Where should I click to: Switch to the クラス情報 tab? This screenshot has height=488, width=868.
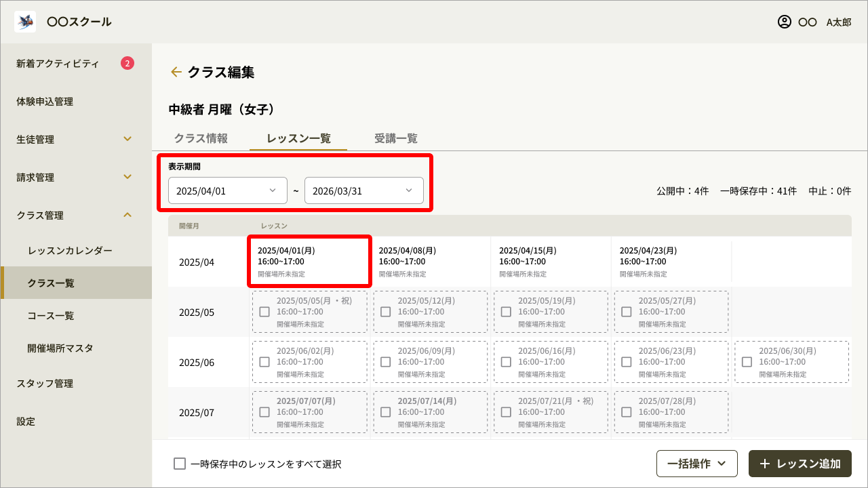(201, 138)
